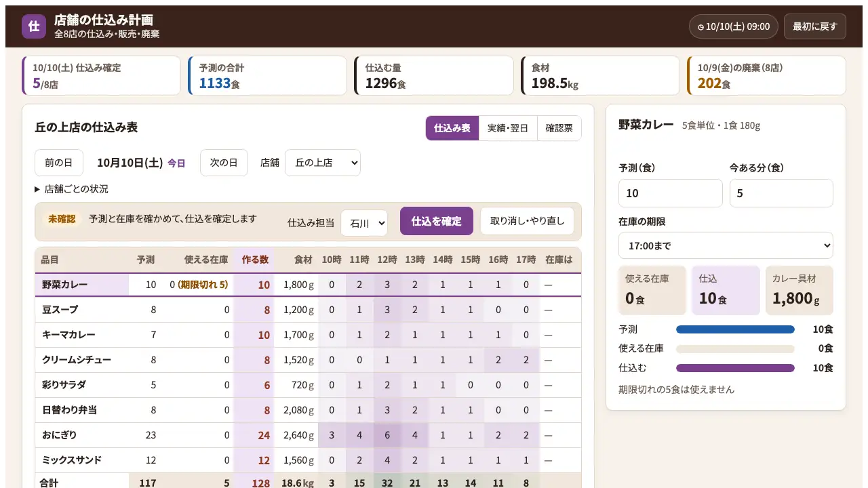The width and height of the screenshot is (868, 488).
Task: Select the キーマカレー row
Action: pyautogui.click(x=308, y=335)
